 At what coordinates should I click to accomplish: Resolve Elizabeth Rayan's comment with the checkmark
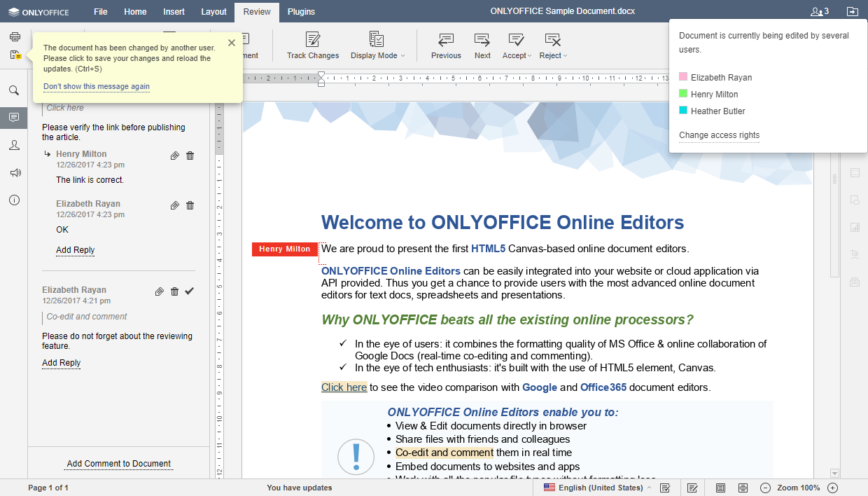tap(189, 291)
